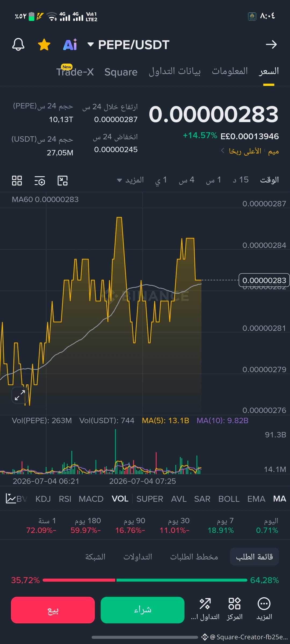Tap the 24h low value 0.00000245
The image size is (290, 644).
click(116, 149)
